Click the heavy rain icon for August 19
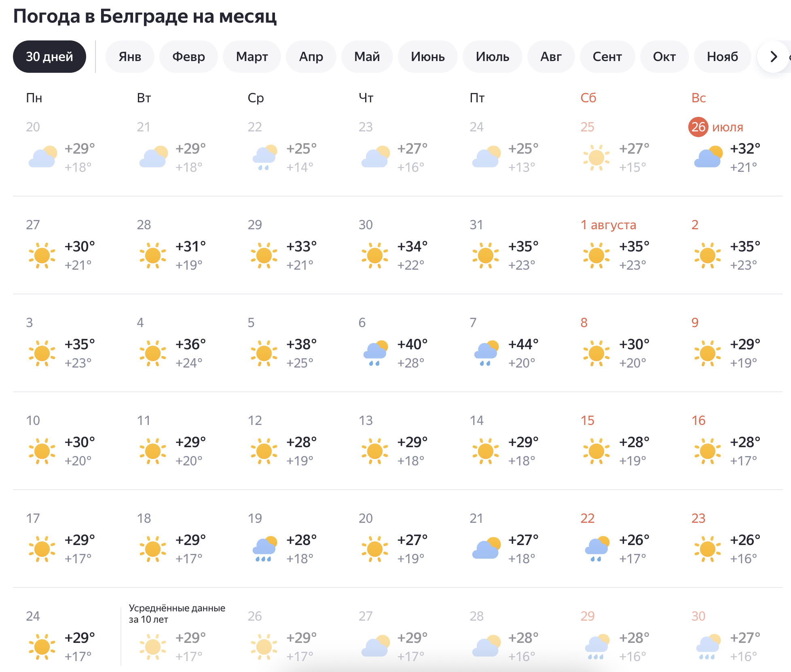Image resolution: width=791 pixels, height=672 pixels. coord(264,549)
